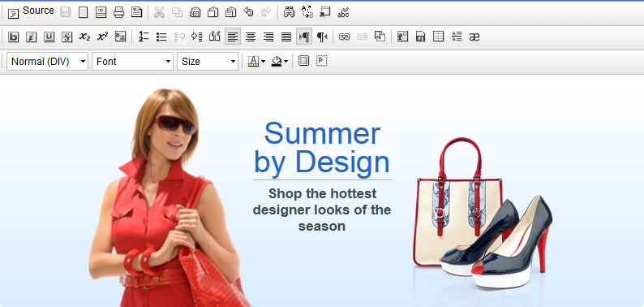Click the Copy icon
This screenshot has height=307, width=644.
177,12
